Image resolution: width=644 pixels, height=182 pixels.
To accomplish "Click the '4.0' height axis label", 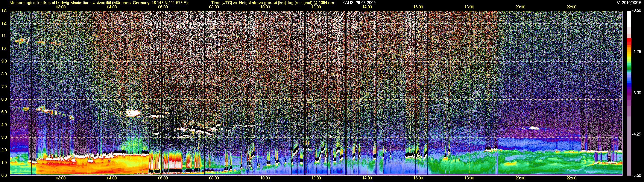I will click(4, 125).
